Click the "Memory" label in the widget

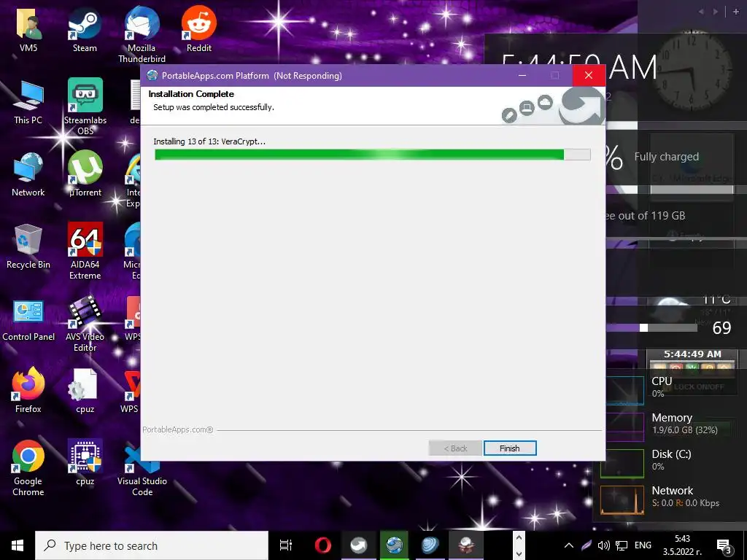pos(672,418)
